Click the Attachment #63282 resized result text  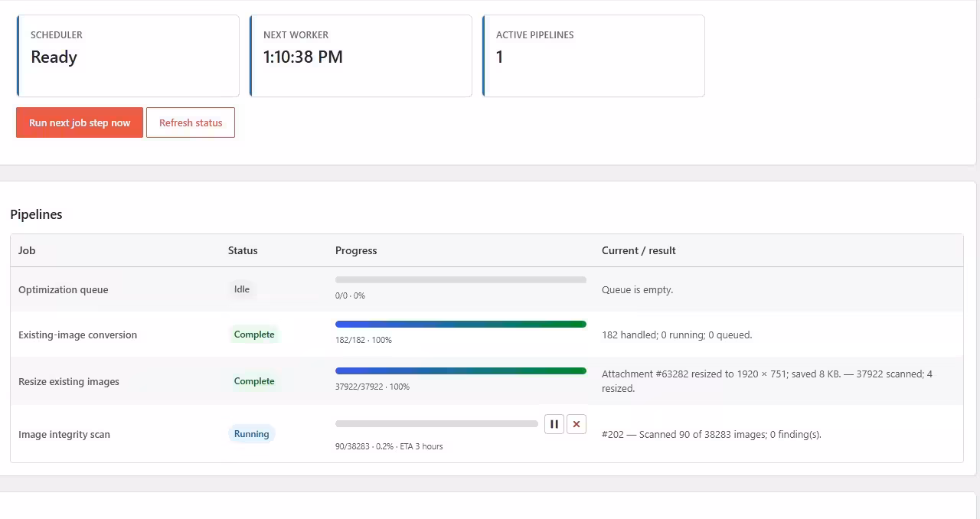point(767,381)
